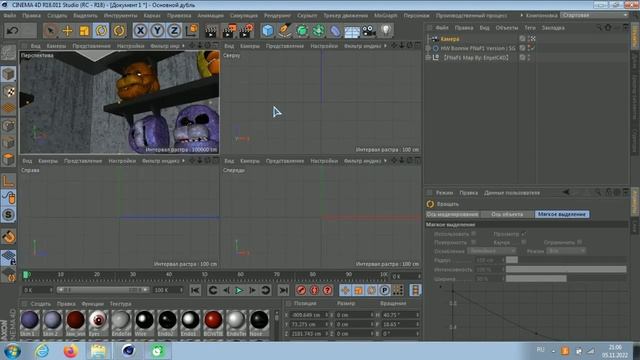Select the Камера object in the tree
This screenshot has width=640, height=360.
(x=450, y=39)
